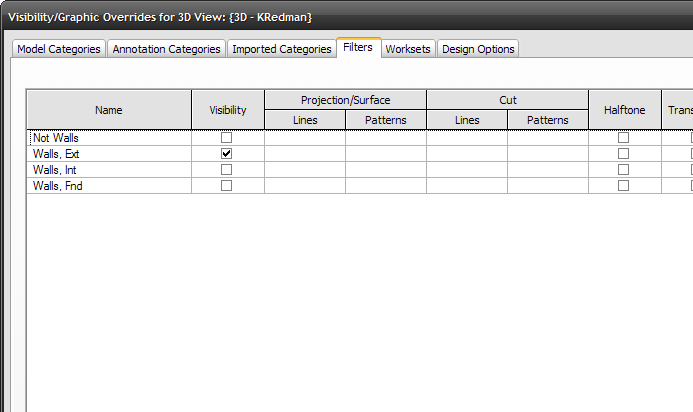The image size is (693, 412).
Task: Click Cut Lines cell for Walls, Ext
Action: 467,154
